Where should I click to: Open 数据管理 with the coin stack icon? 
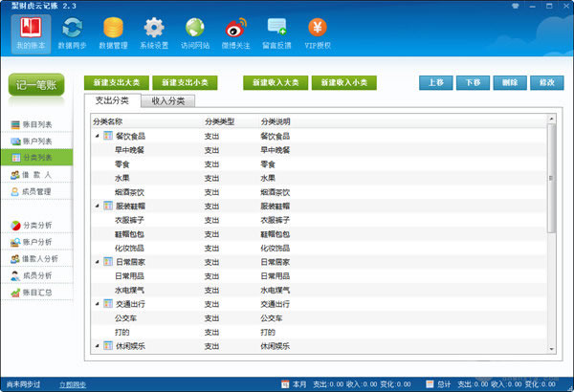point(113,34)
